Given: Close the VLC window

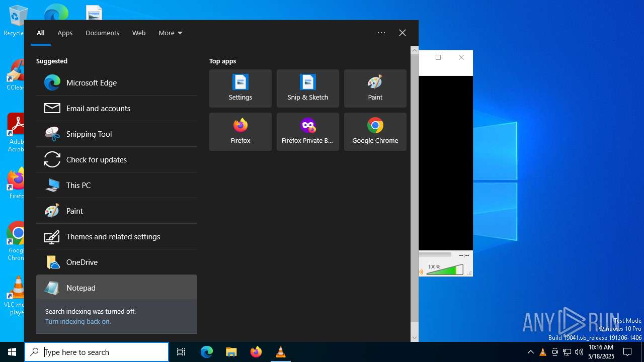Looking at the screenshot, I should [461, 57].
